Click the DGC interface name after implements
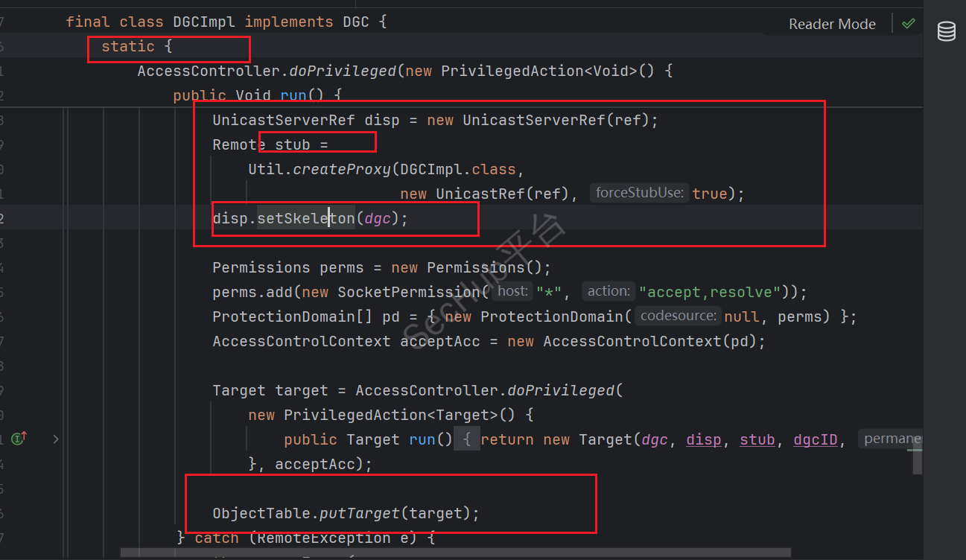Screen dimensions: 966x560 point(355,22)
